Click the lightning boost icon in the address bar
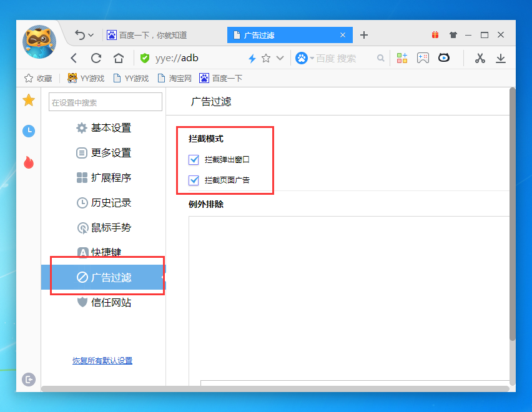This screenshot has width=532, height=412. (252, 57)
